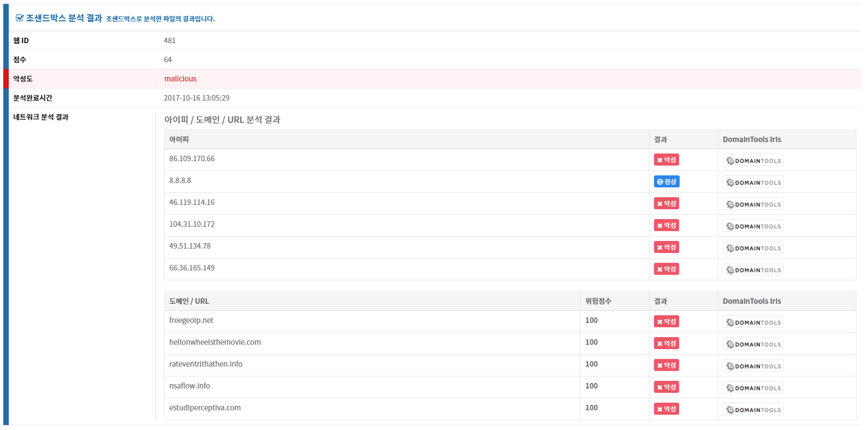Click the blue 정상 badge for 8.8.8.8
868x430 pixels.
[667, 181]
